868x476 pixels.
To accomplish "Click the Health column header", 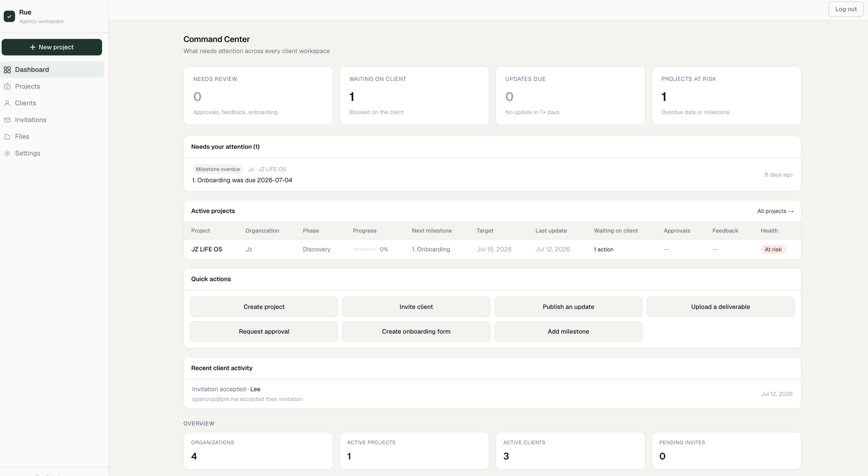I will pos(769,231).
